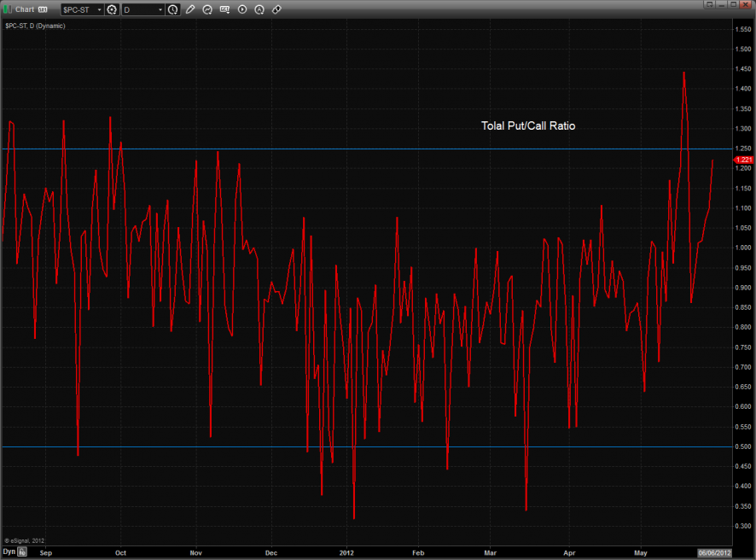
Task: Click the SET templates icon
Action: click(x=224, y=9)
